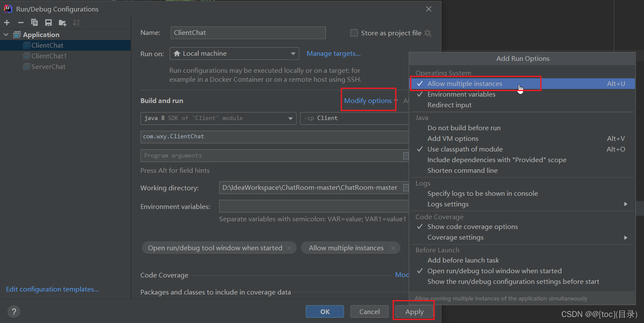
Task: Sort configurations alphabetically icon
Action: coord(76,23)
